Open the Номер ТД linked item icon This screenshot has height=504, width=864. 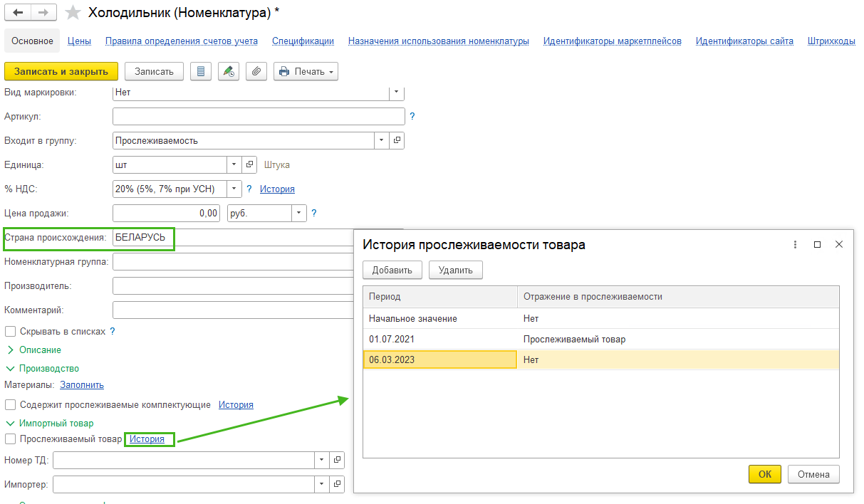[338, 460]
